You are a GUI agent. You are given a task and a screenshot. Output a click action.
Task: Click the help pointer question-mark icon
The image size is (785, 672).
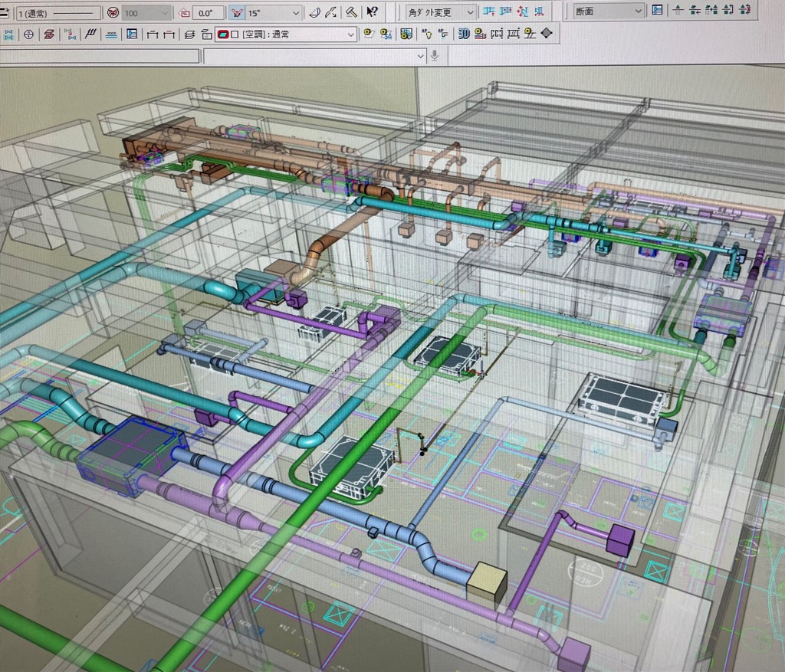(x=372, y=12)
